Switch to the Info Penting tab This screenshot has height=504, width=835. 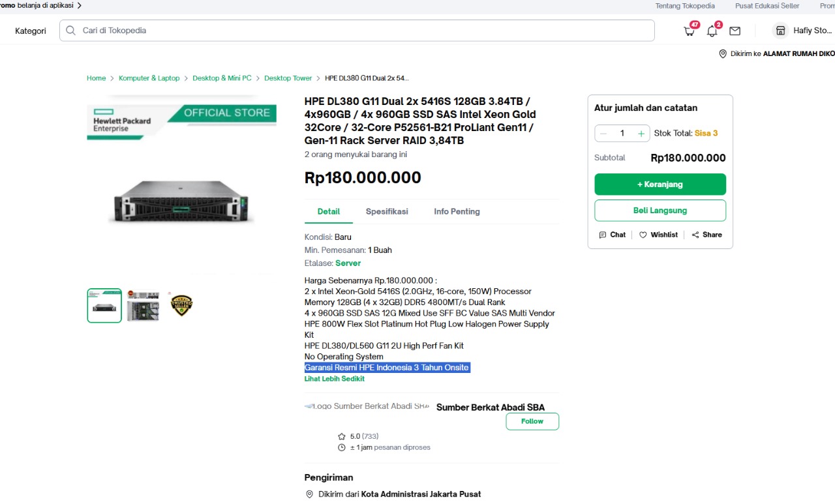pyautogui.click(x=457, y=211)
